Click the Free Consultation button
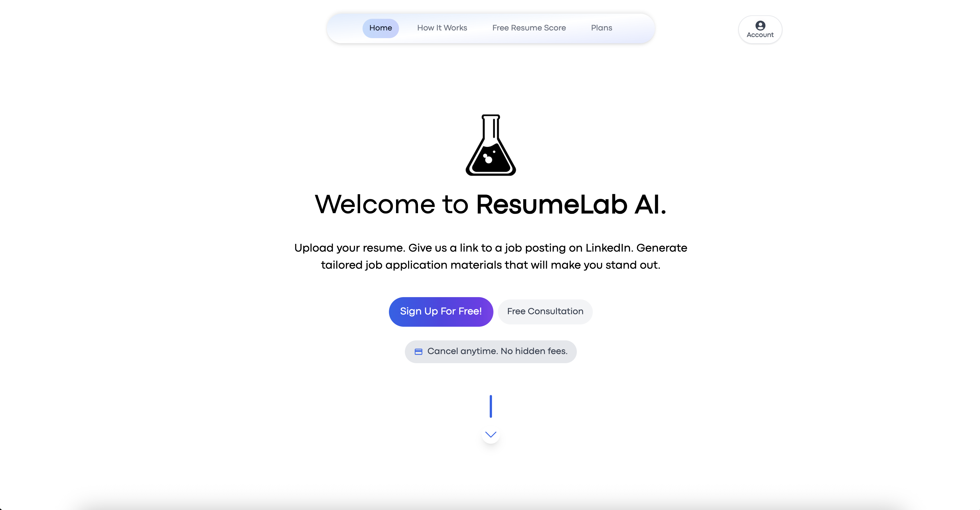This screenshot has height=510, width=980. 545,311
